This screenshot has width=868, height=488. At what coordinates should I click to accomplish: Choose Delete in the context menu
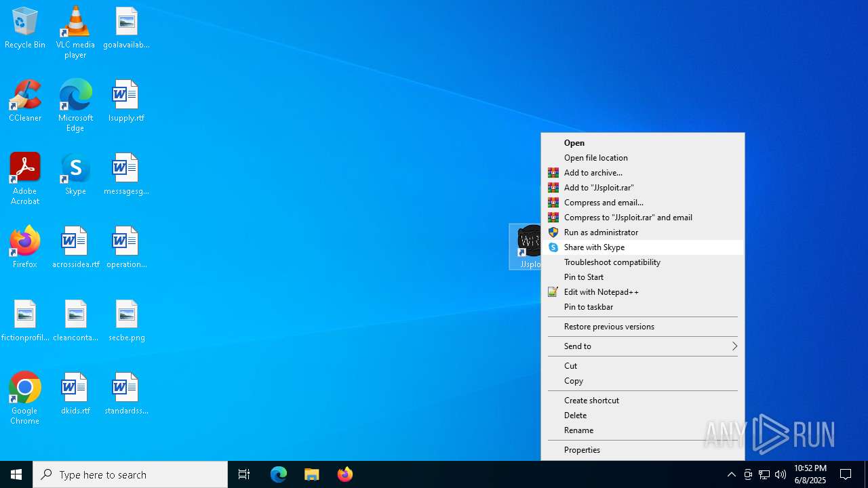pyautogui.click(x=643, y=415)
